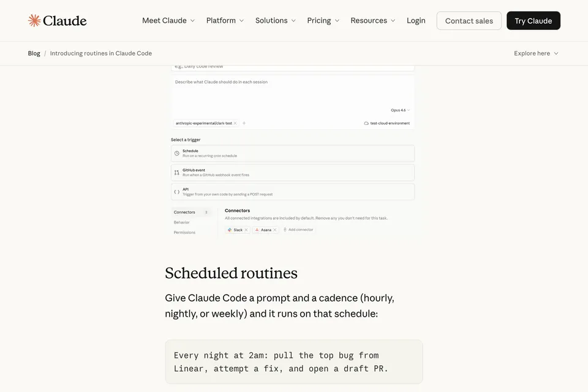Click the Asana connector icon
Viewport: 588px width, 392px height.
click(x=257, y=230)
